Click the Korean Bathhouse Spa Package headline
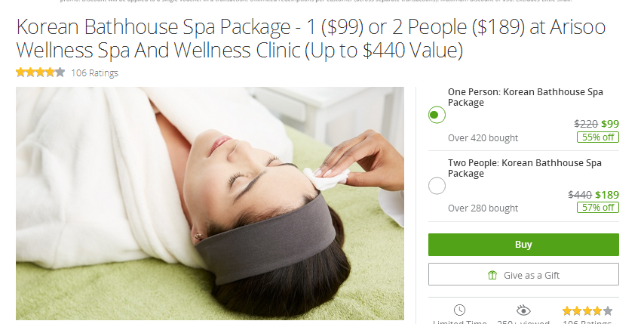 tap(311, 39)
